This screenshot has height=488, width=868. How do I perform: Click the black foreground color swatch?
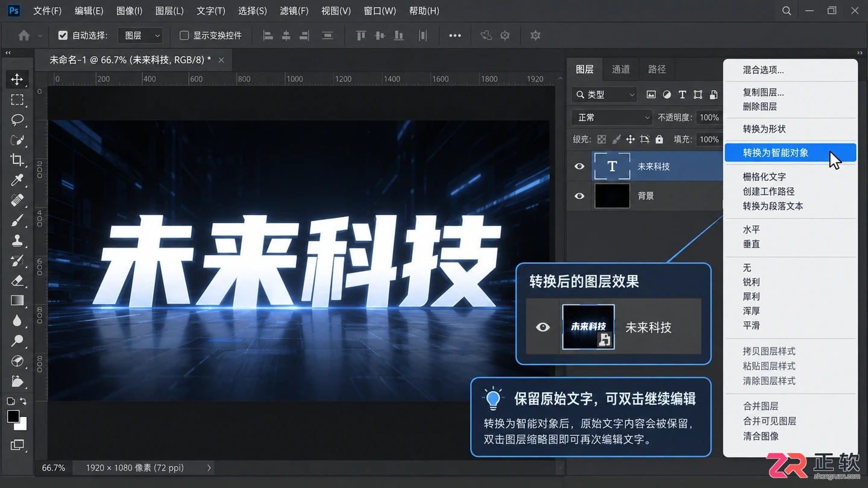(13, 416)
